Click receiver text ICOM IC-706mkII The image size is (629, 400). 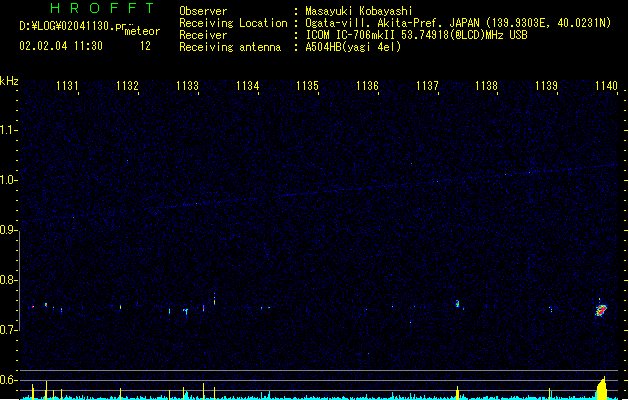(x=351, y=35)
